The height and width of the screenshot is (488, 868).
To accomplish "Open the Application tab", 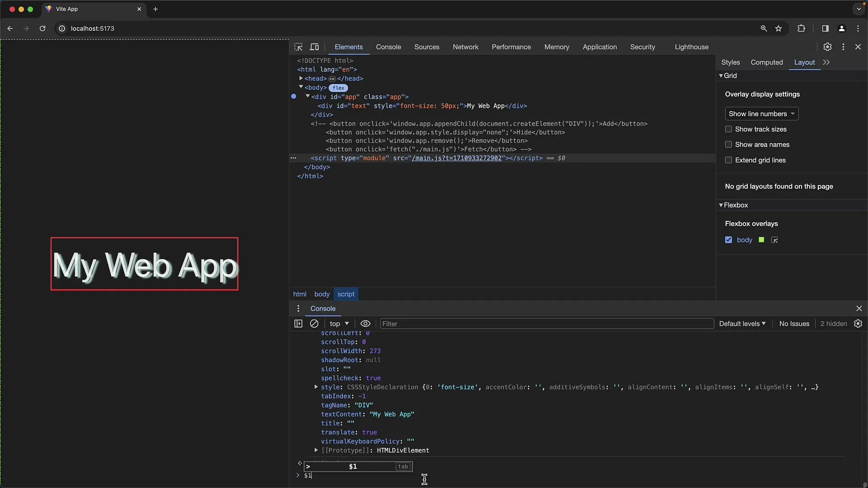I will (x=599, y=47).
